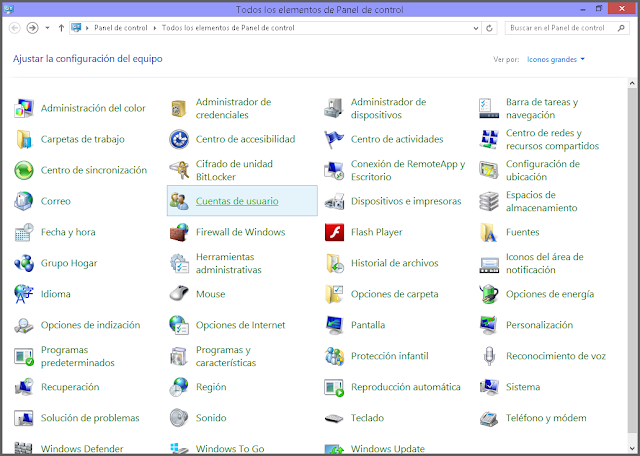Open the Dispositivos e impresoras icon

click(x=334, y=201)
